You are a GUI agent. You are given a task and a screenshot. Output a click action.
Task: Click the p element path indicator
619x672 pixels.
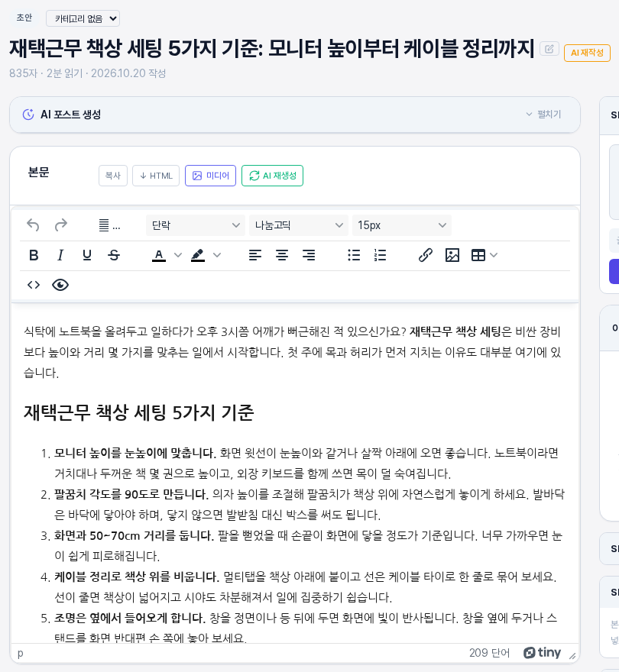point(20,653)
